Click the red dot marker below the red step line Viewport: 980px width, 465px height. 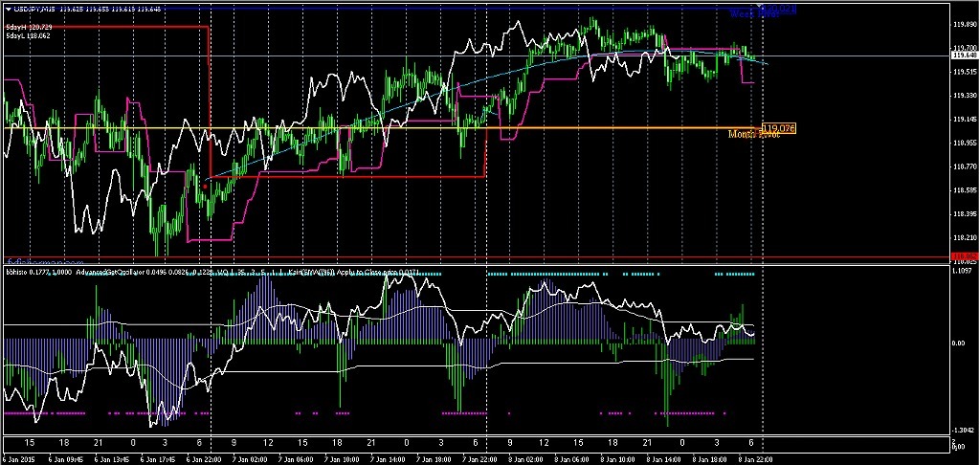[205, 187]
